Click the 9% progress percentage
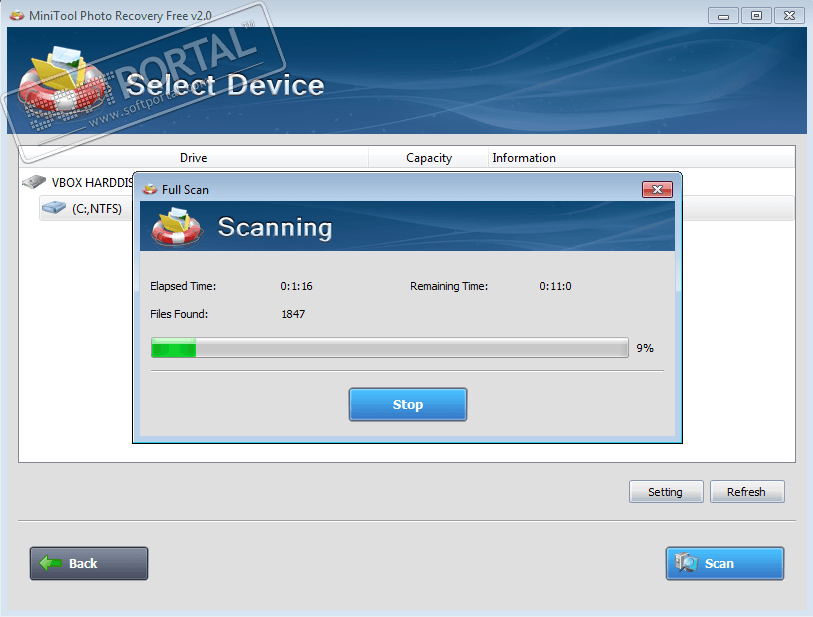 point(645,348)
